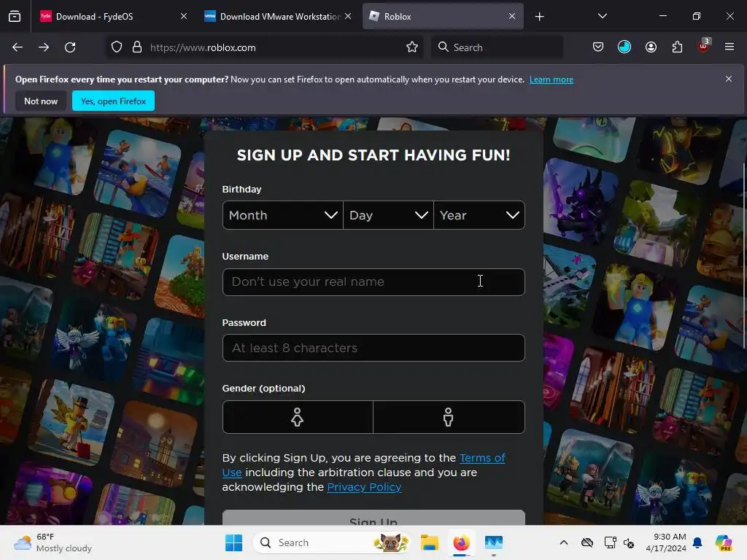The image size is (747, 560).
Task: Reload the current Roblox page
Action: [70, 47]
